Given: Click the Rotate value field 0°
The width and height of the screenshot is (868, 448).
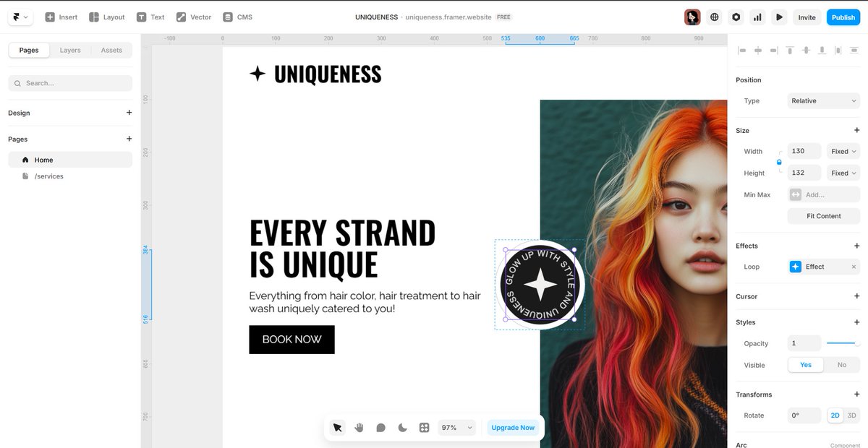Looking at the screenshot, I should [x=804, y=415].
